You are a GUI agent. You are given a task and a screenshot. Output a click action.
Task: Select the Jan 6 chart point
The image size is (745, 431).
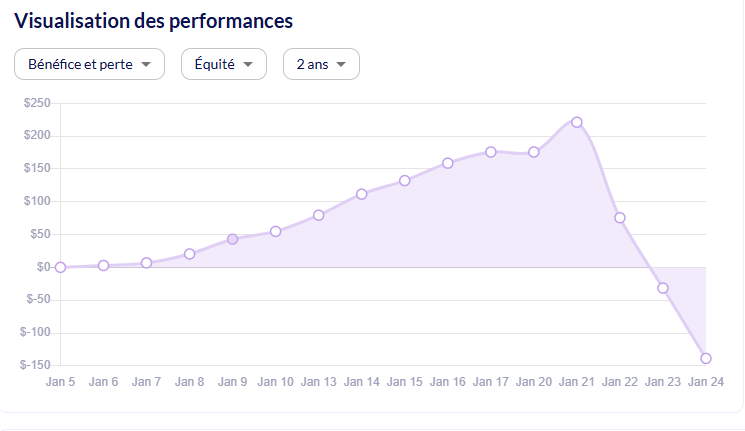coord(104,265)
